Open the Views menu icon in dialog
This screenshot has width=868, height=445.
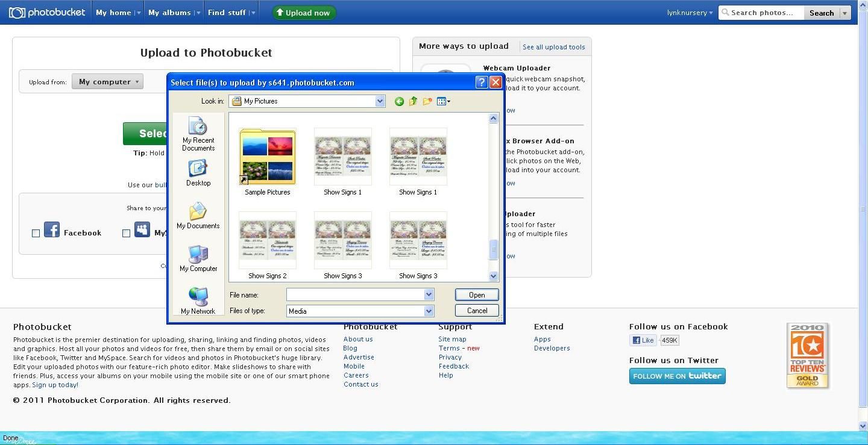tap(444, 101)
